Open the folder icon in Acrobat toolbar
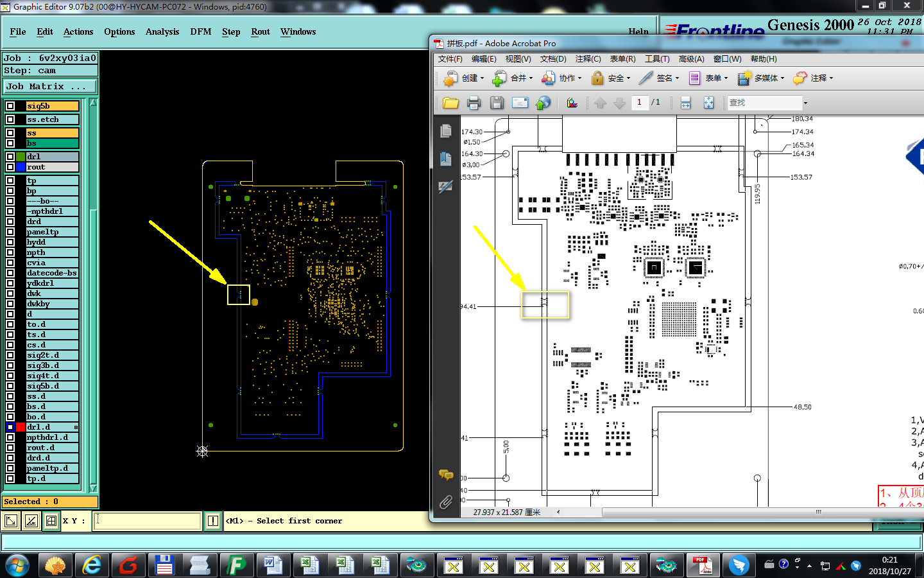Screen dimensions: 924x578 coord(450,103)
